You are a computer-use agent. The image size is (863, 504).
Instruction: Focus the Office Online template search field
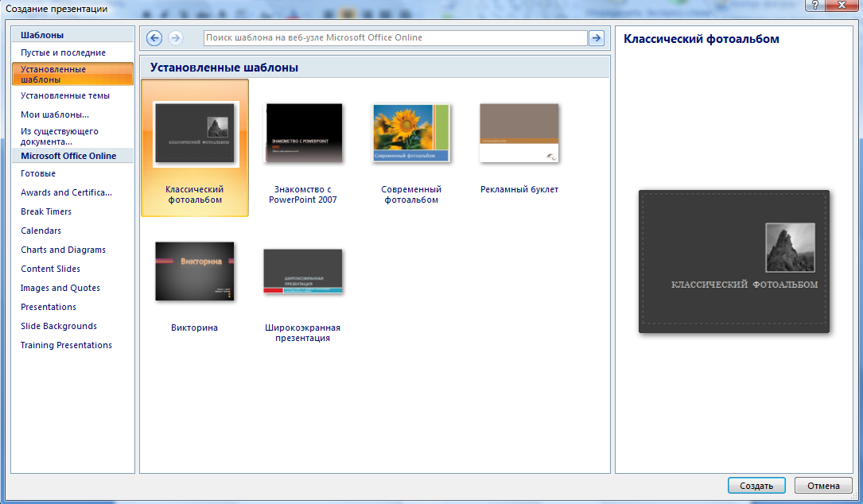tap(395, 38)
